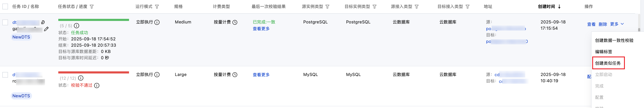The height and width of the screenshot is (108, 644).
Task: Click 查看 link for first task
Action: (x=591, y=24)
